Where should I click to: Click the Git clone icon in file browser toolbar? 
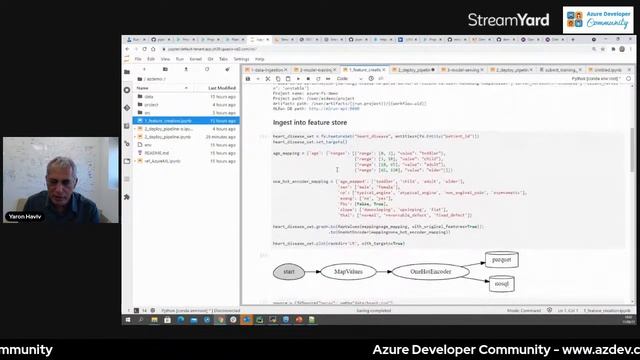point(227,69)
